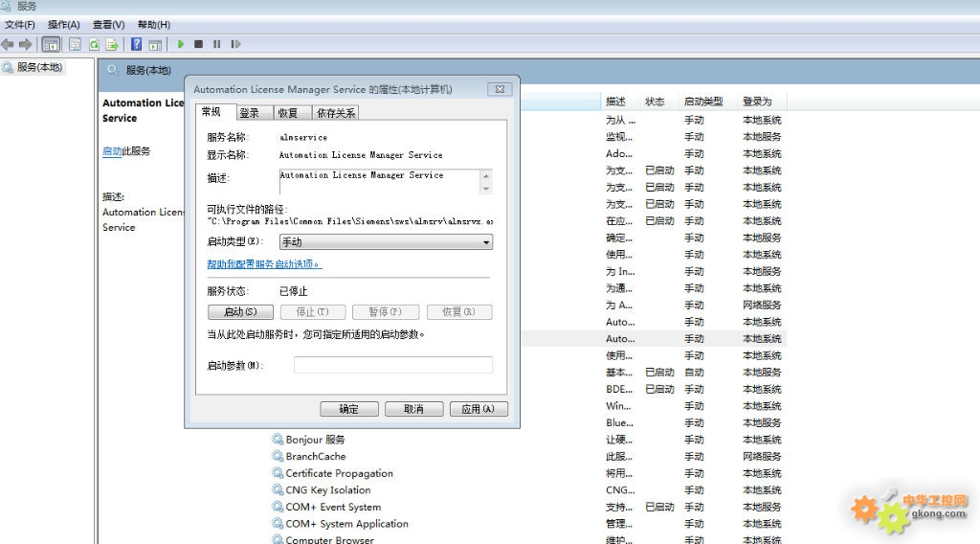Switch to the 依存关系 tab
The width and height of the screenshot is (980, 544).
[x=336, y=113]
